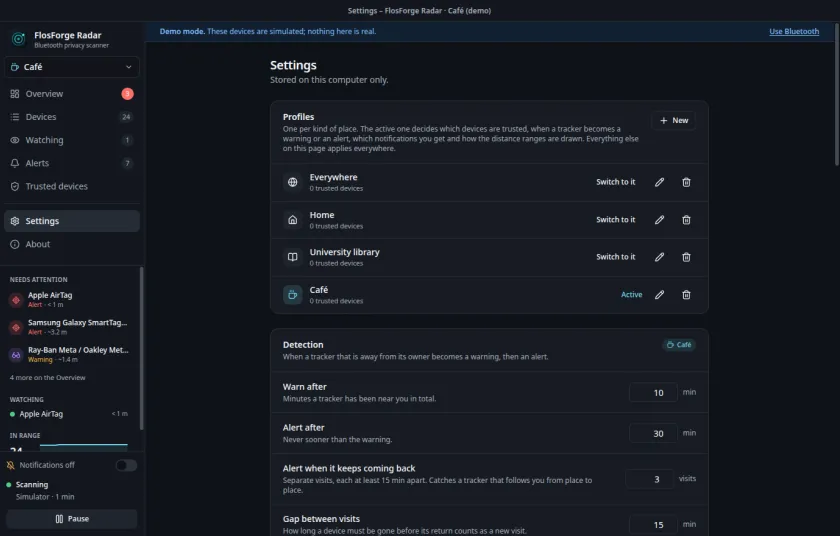Open the About page
The image size is (840, 536).
tap(72, 244)
